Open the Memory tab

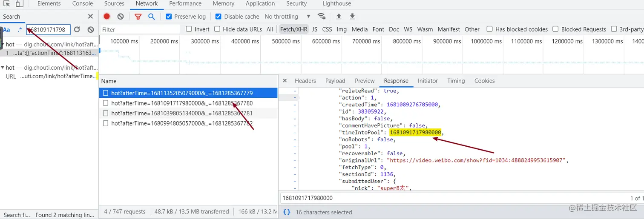[224, 3]
